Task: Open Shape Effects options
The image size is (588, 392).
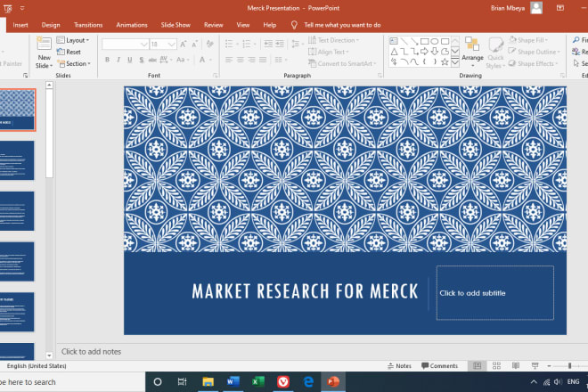Action: pyautogui.click(x=533, y=64)
